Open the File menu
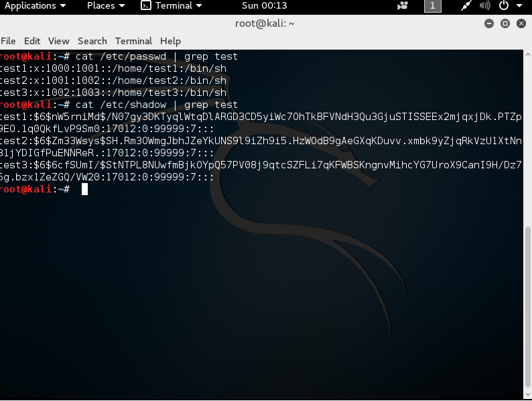The image size is (532, 401). (x=8, y=41)
